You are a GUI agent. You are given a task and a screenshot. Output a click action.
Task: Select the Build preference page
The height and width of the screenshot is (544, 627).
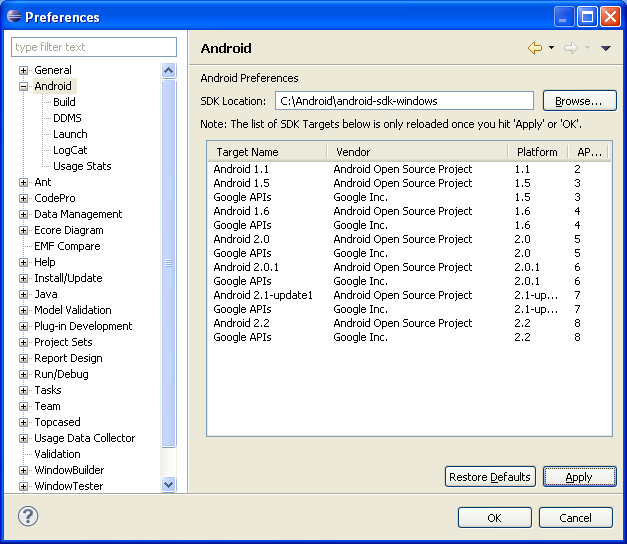point(64,102)
